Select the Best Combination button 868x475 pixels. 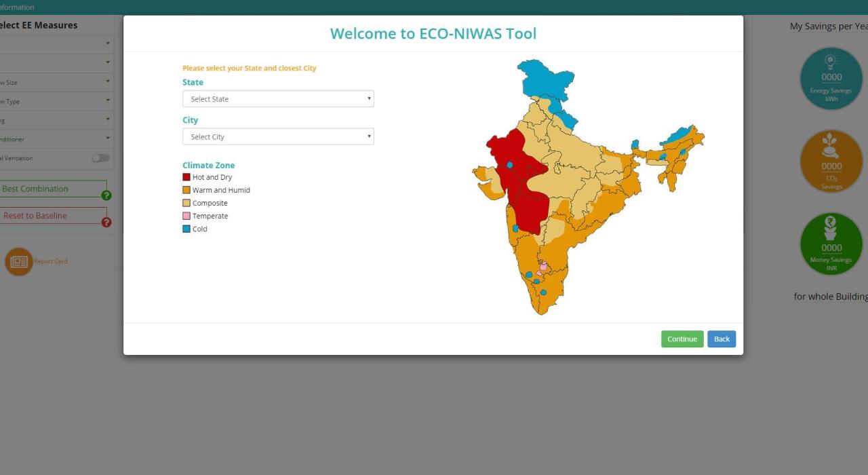coord(53,189)
